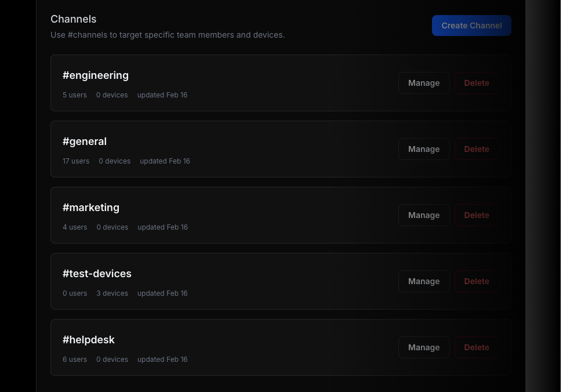Click the 3 devices count under #test-devices

click(x=112, y=293)
